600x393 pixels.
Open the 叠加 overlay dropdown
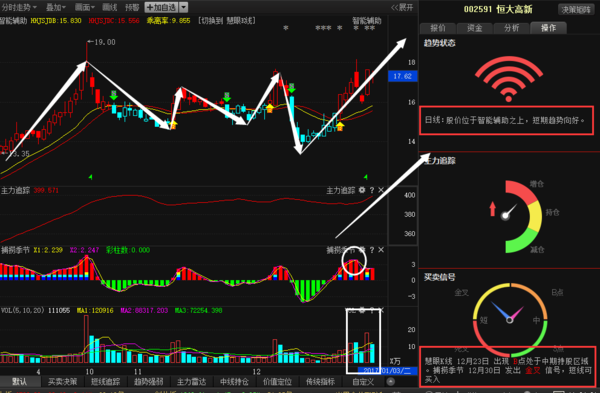56,7
